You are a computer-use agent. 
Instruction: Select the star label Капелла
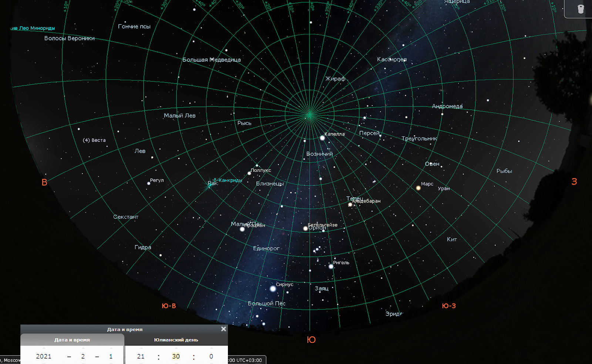click(x=334, y=134)
